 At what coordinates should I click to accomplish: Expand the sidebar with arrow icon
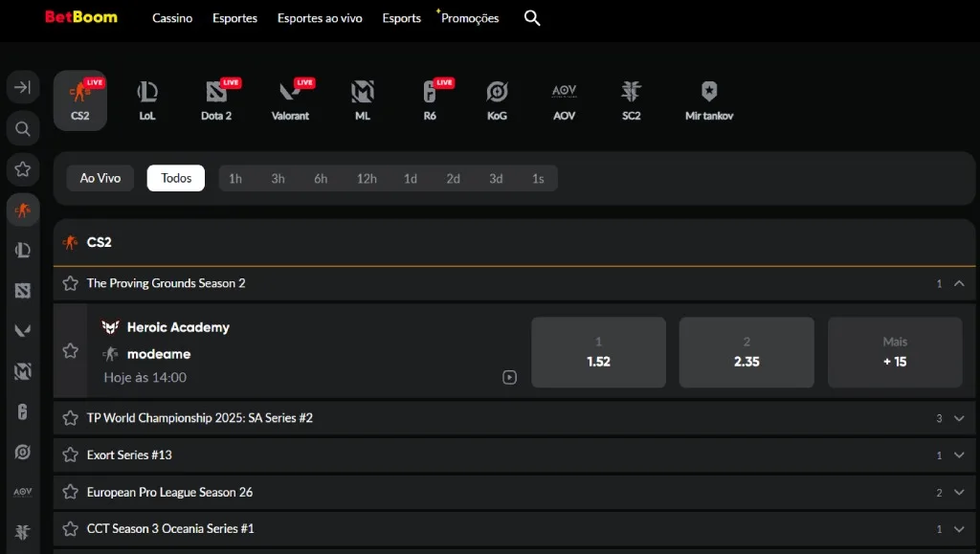(23, 87)
